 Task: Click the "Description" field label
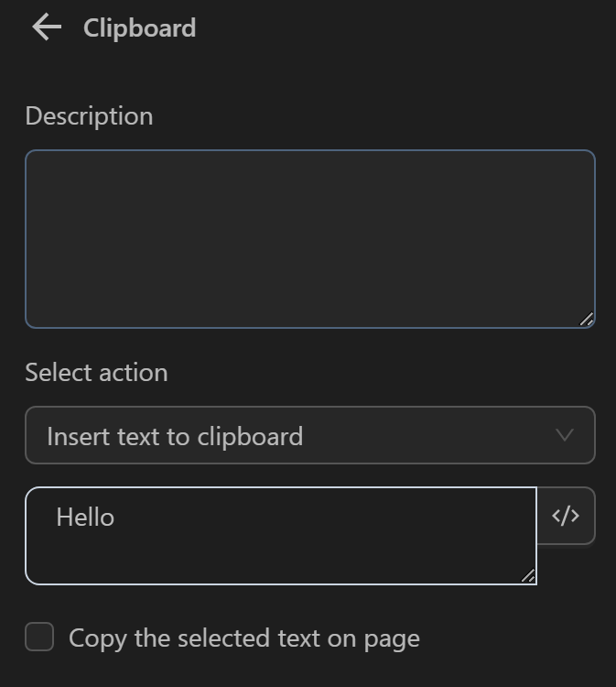click(89, 116)
